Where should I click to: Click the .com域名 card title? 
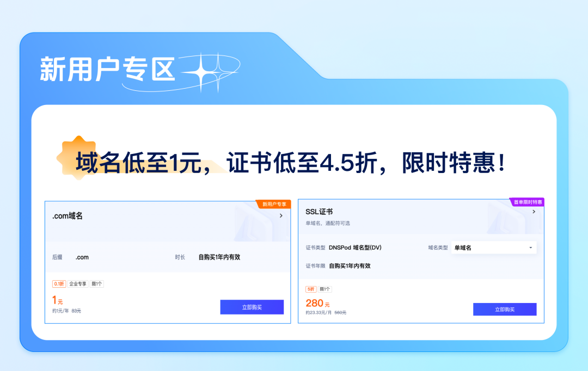pos(68,216)
